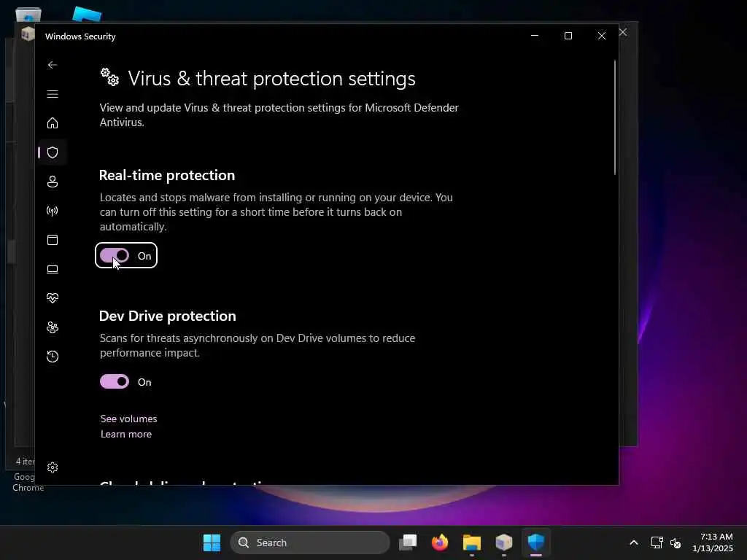Select Virus & threat protection shield icon
The width and height of the screenshot is (747, 560).
[53, 152]
